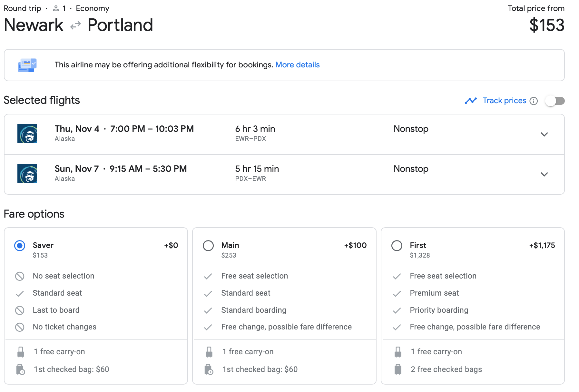
Task: Click the Track prices label
Action: [504, 101]
